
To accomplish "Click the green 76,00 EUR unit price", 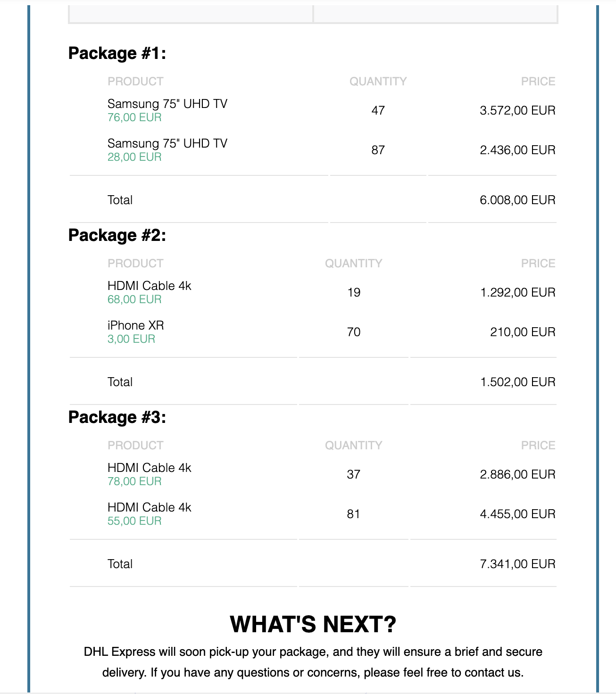I will (134, 117).
